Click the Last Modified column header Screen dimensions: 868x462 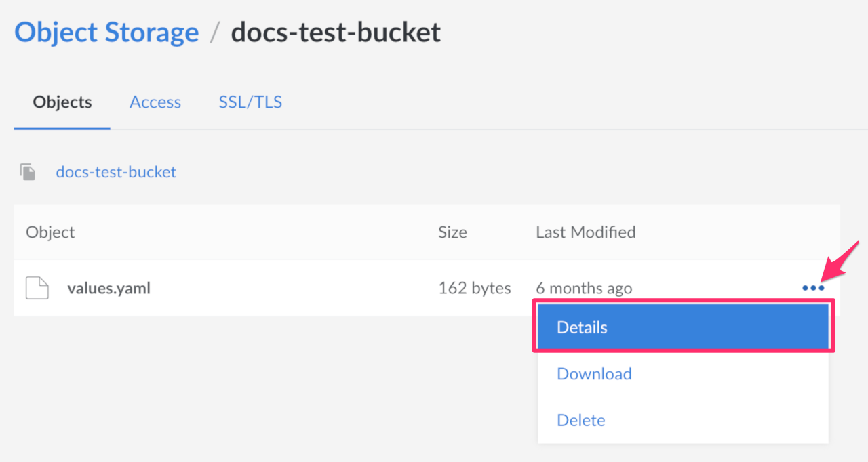(585, 232)
